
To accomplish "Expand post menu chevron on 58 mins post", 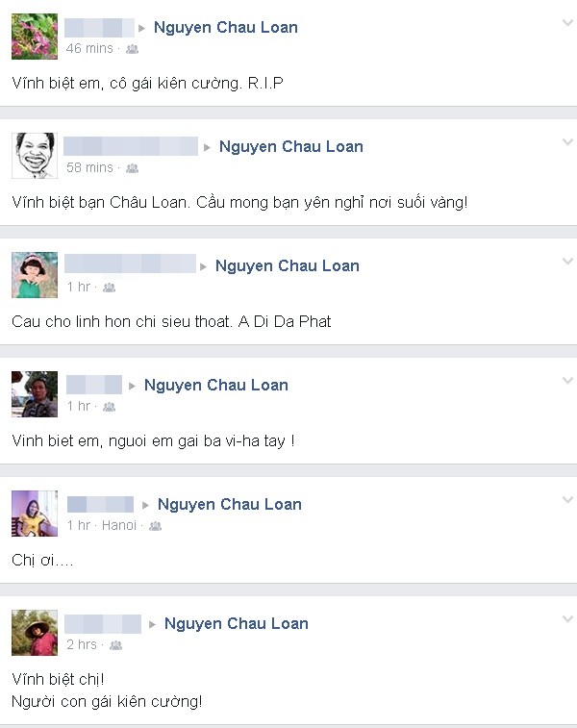I will [x=567, y=142].
